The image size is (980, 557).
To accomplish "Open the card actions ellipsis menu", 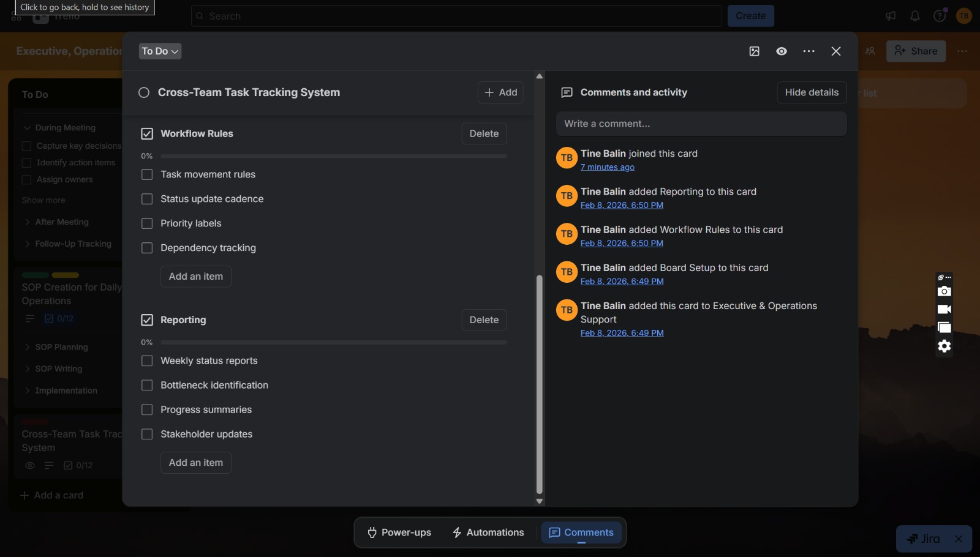I will tap(809, 51).
